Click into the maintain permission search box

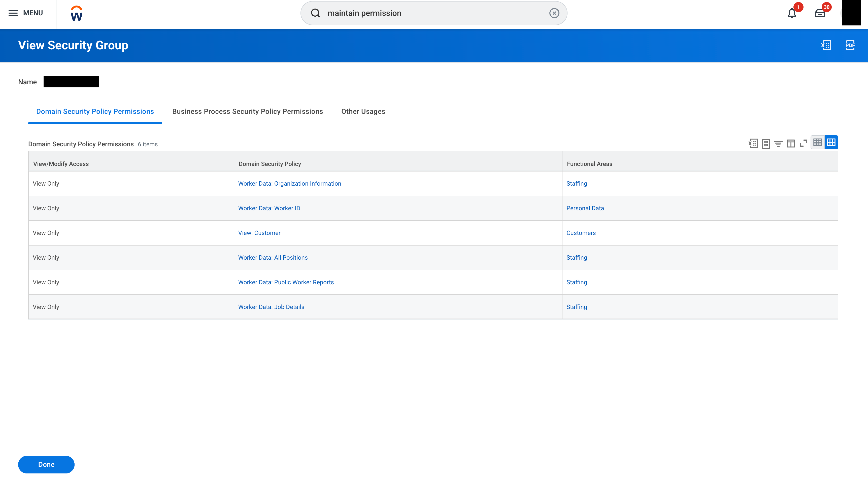[434, 13]
